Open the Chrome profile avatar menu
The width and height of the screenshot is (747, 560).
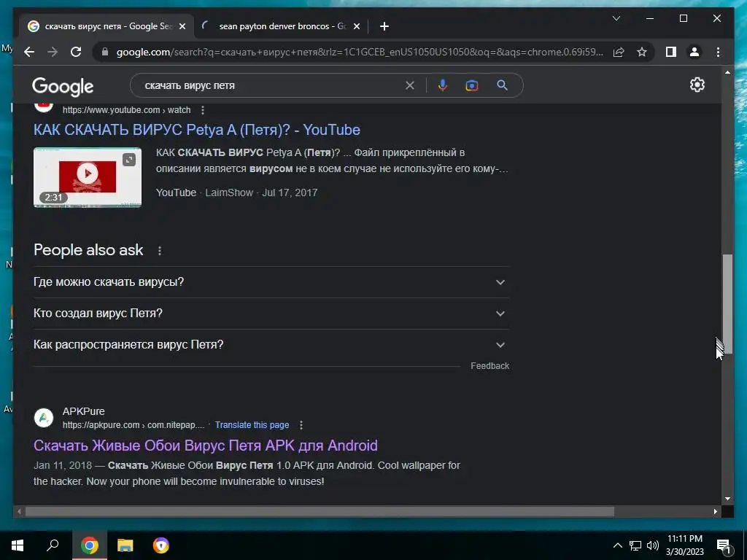coord(694,52)
